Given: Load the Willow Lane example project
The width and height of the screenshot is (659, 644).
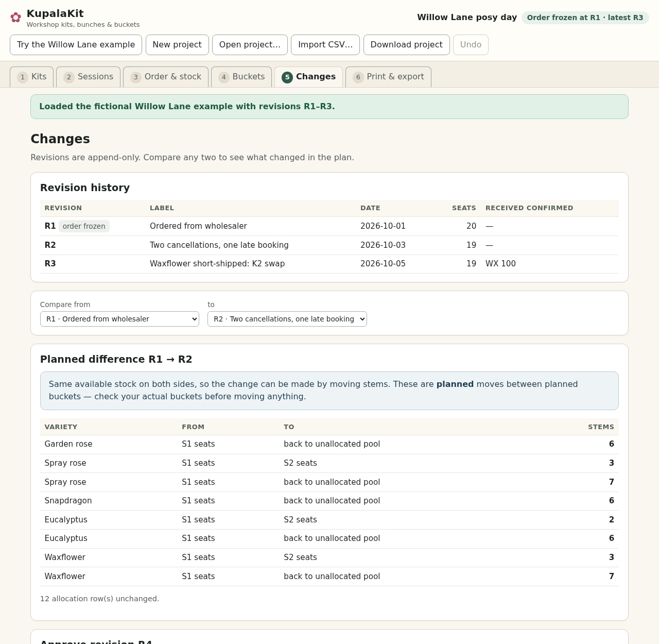Looking at the screenshot, I should (x=76, y=45).
